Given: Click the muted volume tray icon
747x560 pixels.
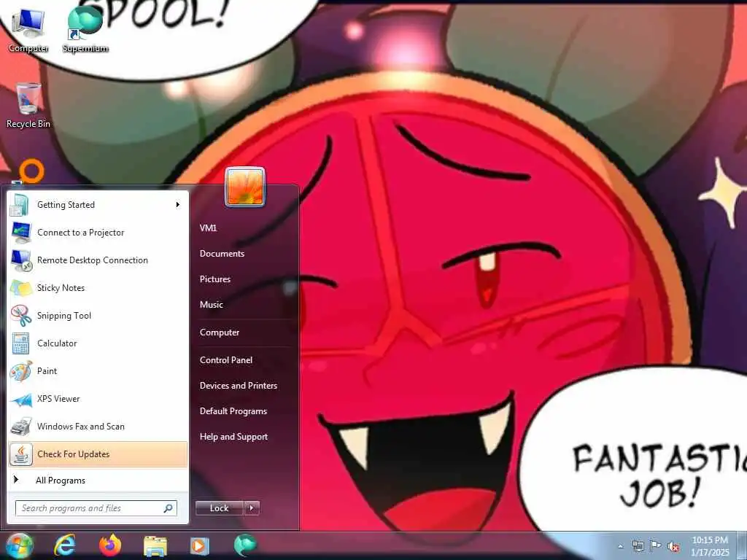Looking at the screenshot, I should pos(673,547).
